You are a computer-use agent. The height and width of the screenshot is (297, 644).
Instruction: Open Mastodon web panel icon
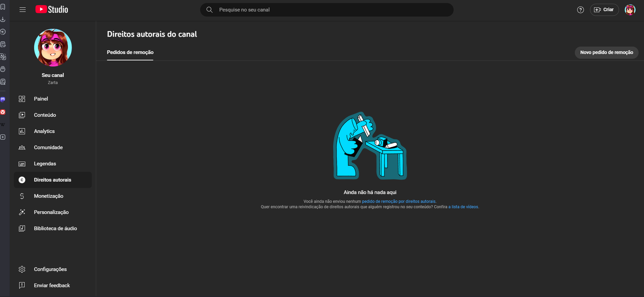click(x=3, y=99)
